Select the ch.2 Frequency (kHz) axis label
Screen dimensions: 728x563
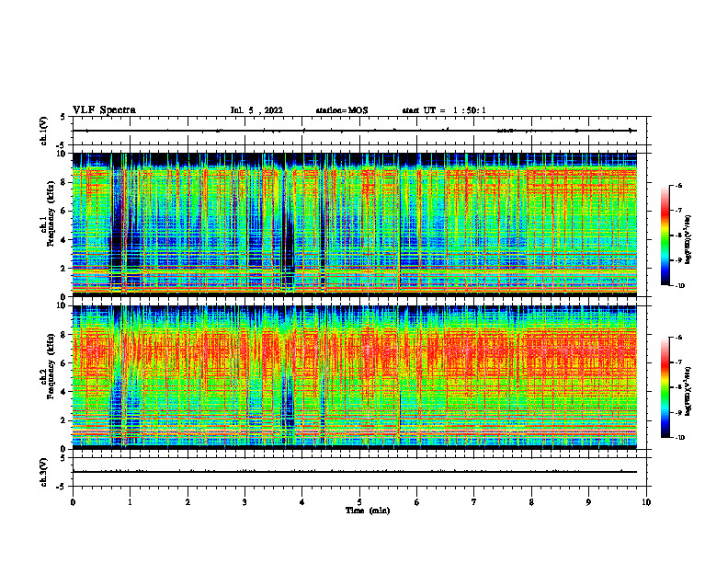(x=48, y=366)
